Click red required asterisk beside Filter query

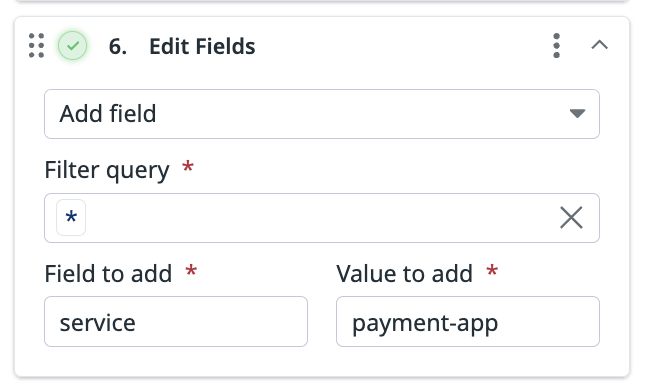(188, 167)
